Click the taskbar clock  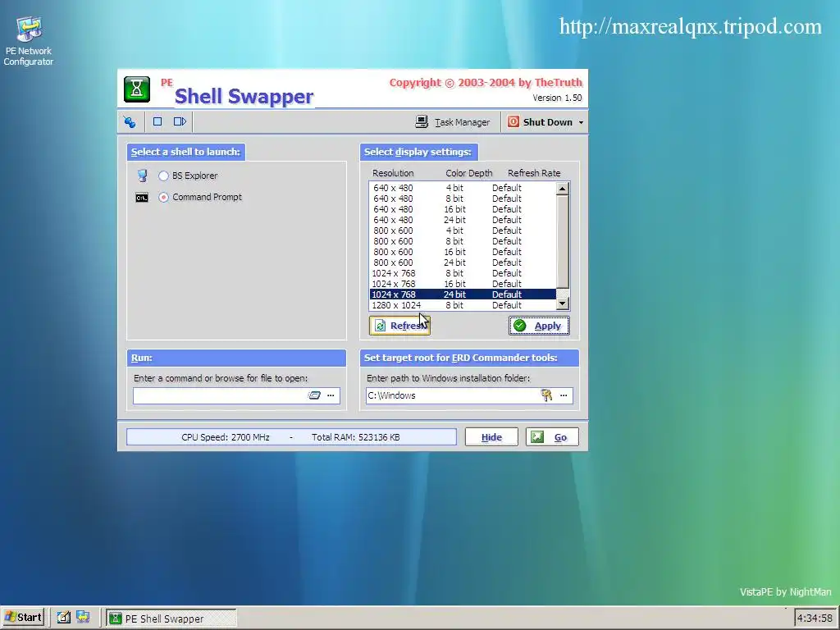(815, 619)
